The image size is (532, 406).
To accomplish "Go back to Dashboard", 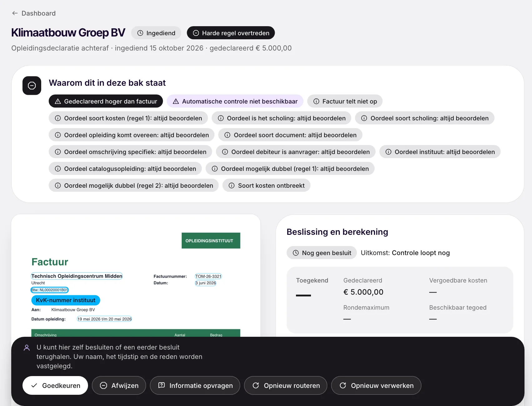I will pyautogui.click(x=34, y=13).
